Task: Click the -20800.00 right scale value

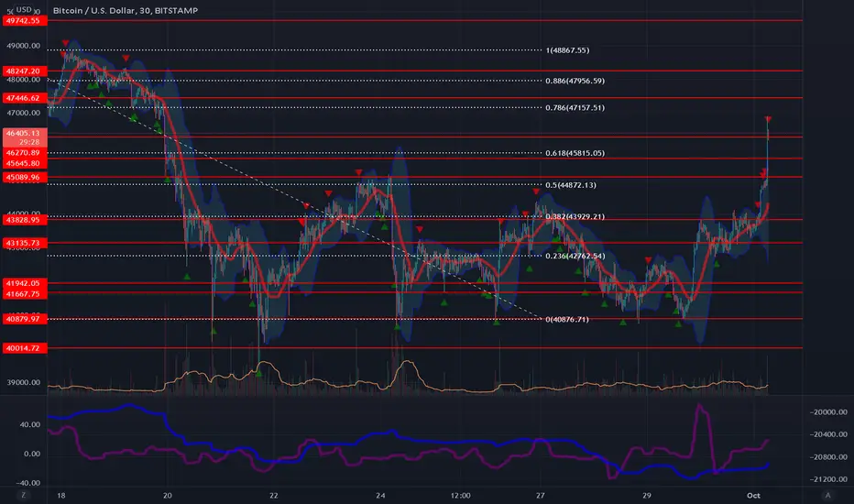Action: click(827, 456)
